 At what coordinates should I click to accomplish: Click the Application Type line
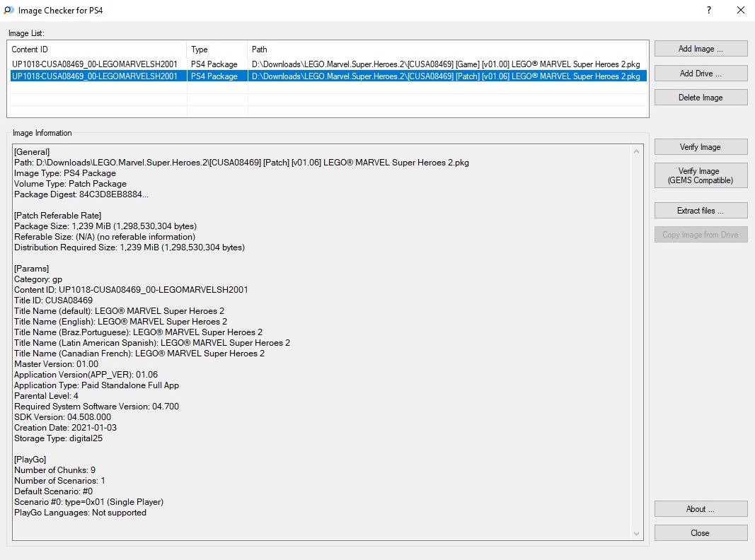tap(96, 385)
